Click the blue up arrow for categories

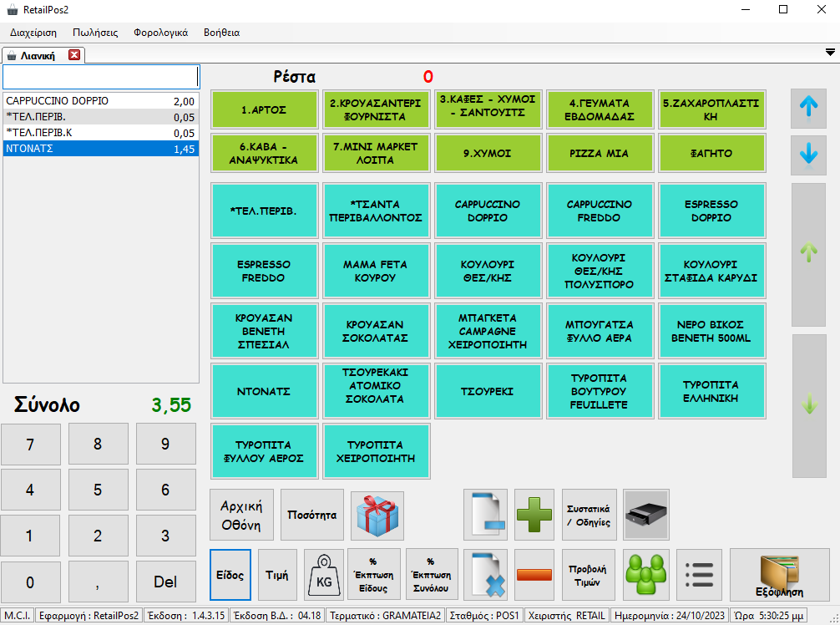(x=808, y=109)
